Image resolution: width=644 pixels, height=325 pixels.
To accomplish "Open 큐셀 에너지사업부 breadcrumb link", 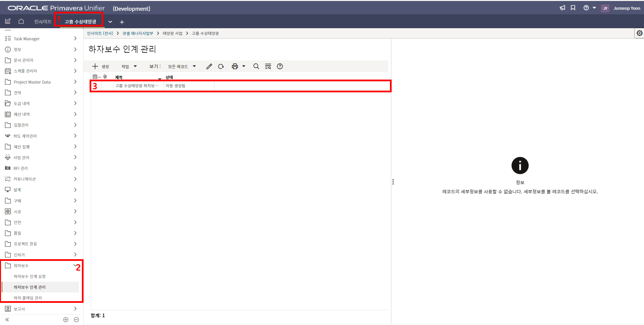I will point(138,33).
